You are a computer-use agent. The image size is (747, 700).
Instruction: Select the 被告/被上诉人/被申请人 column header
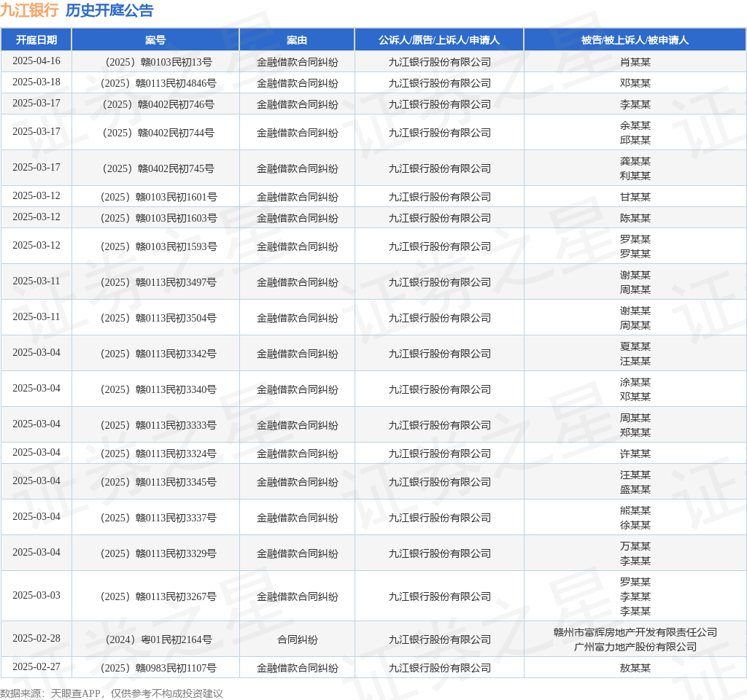pyautogui.click(x=635, y=40)
